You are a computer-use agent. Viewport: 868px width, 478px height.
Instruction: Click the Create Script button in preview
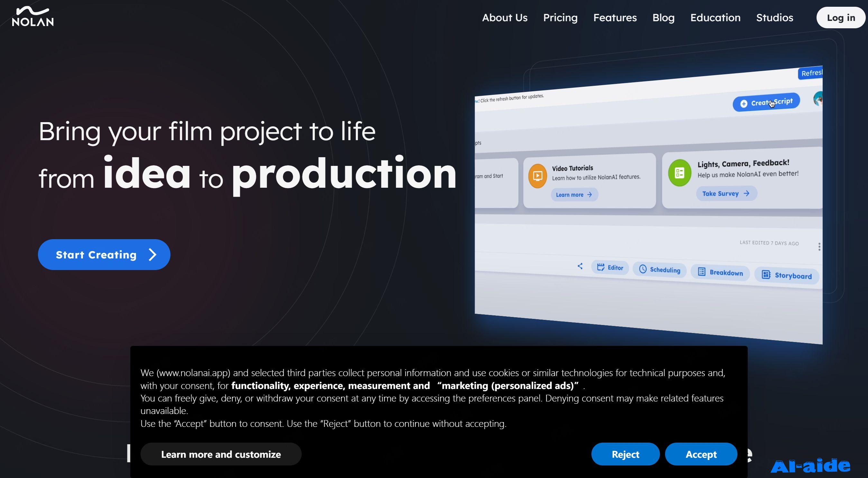coord(766,102)
